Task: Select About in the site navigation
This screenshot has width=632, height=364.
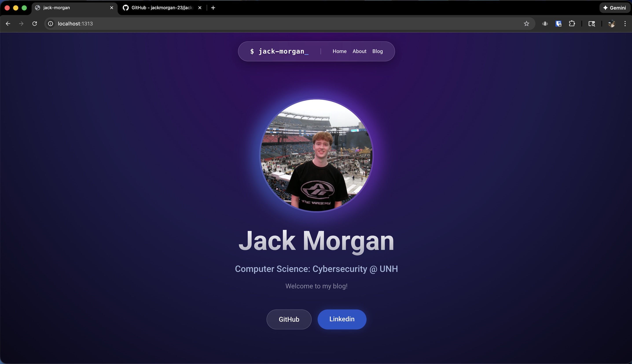Action: click(x=359, y=51)
